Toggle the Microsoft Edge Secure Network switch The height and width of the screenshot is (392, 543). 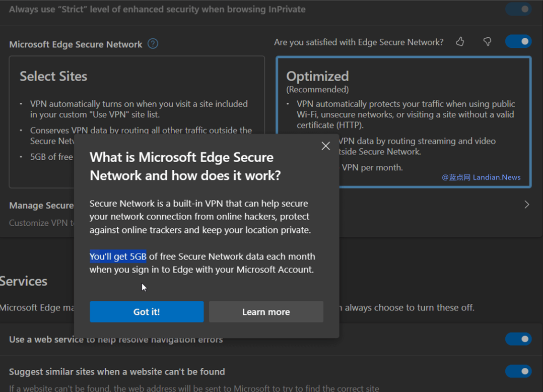tap(518, 41)
